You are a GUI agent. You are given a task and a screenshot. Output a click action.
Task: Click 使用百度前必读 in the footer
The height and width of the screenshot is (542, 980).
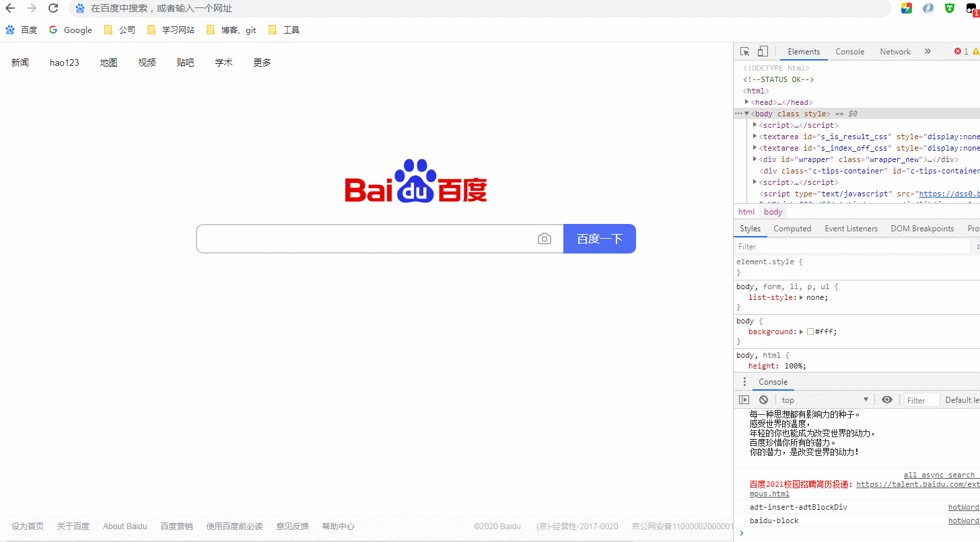tap(234, 527)
